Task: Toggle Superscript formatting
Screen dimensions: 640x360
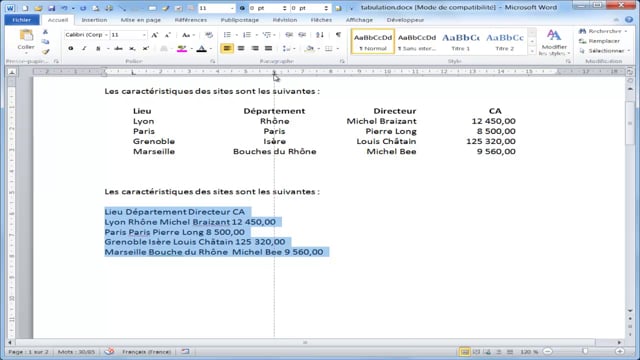Action: coord(146,49)
